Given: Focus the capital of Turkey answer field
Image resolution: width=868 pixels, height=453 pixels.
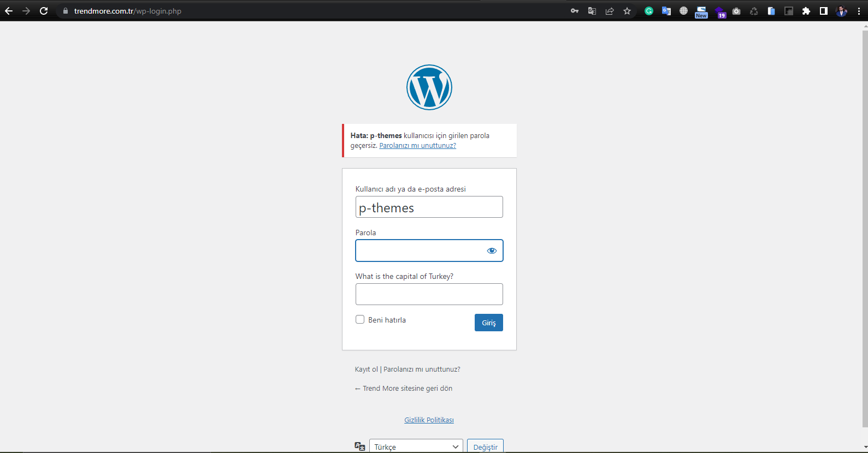Looking at the screenshot, I should (429, 294).
